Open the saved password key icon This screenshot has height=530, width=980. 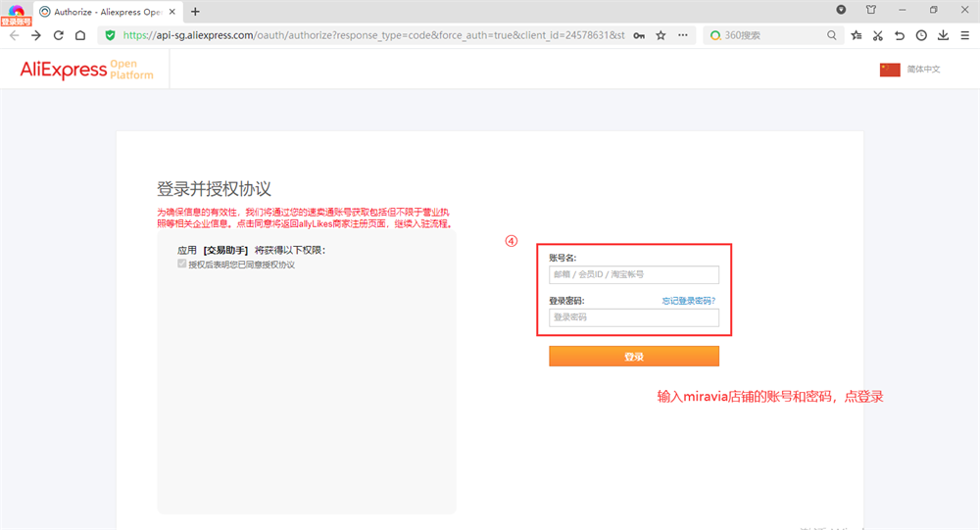(x=639, y=35)
